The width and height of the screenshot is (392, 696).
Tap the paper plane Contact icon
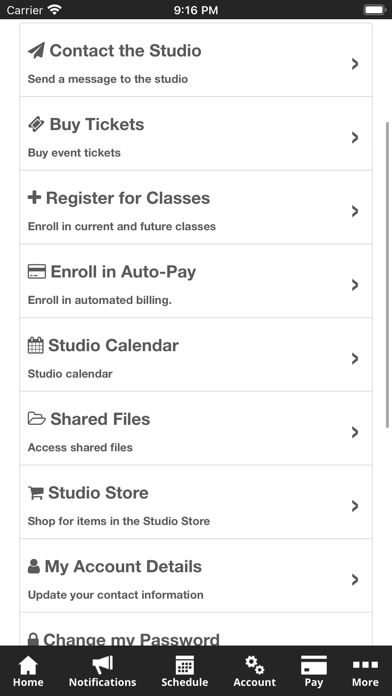[36, 51]
